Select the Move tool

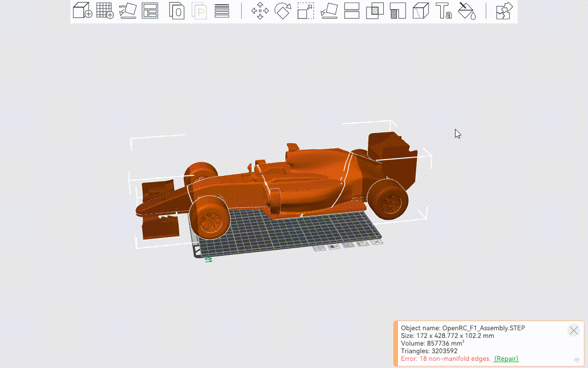[260, 11]
